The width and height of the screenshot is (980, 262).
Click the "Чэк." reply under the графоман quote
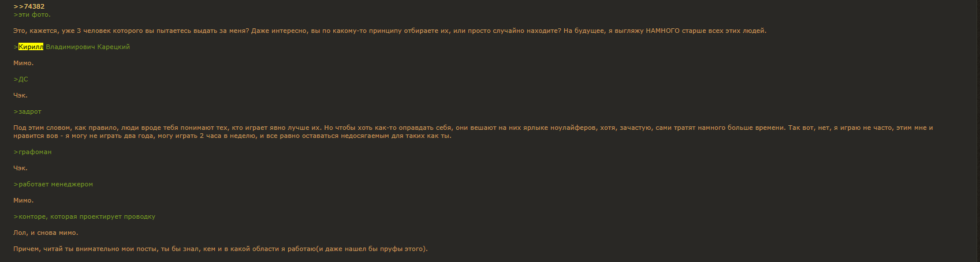[20, 168]
